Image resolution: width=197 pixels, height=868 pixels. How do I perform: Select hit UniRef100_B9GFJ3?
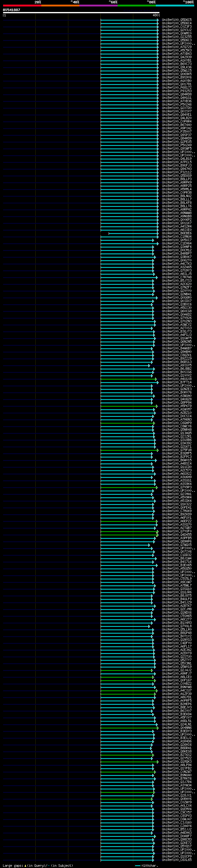(x=177, y=165)
